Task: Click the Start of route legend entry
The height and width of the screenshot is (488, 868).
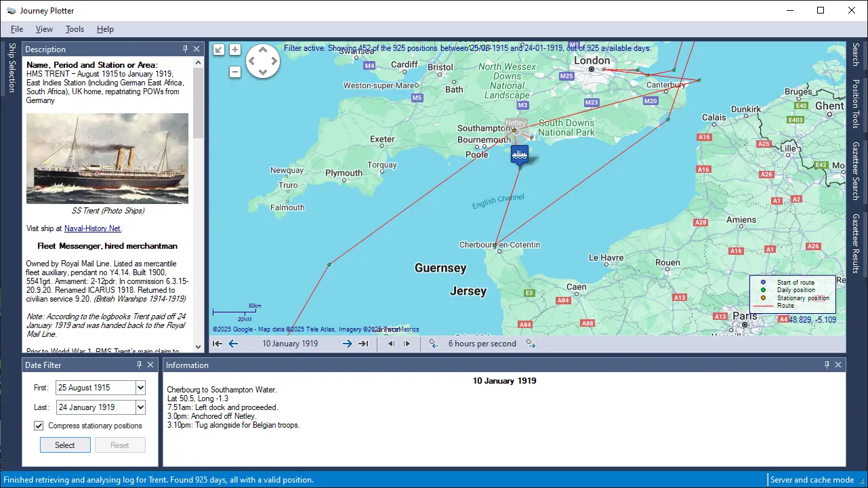Action: click(795, 283)
